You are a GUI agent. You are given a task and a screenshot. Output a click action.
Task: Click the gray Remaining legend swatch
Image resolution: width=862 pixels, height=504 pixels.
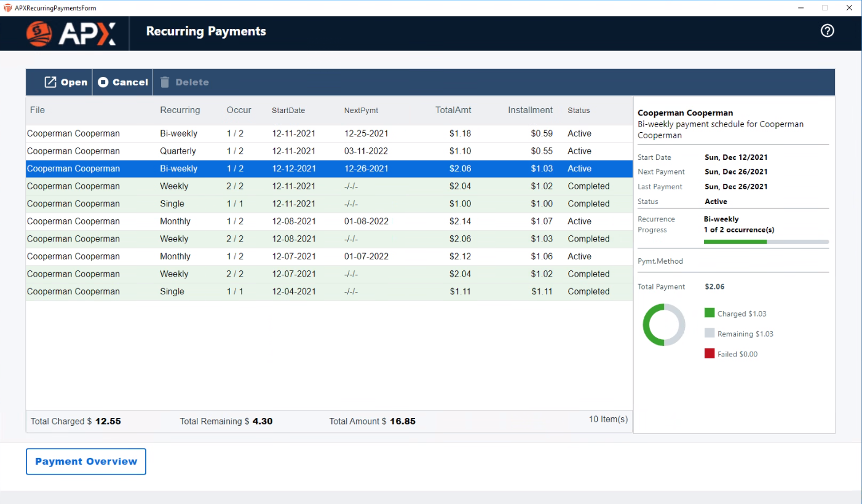coord(710,333)
